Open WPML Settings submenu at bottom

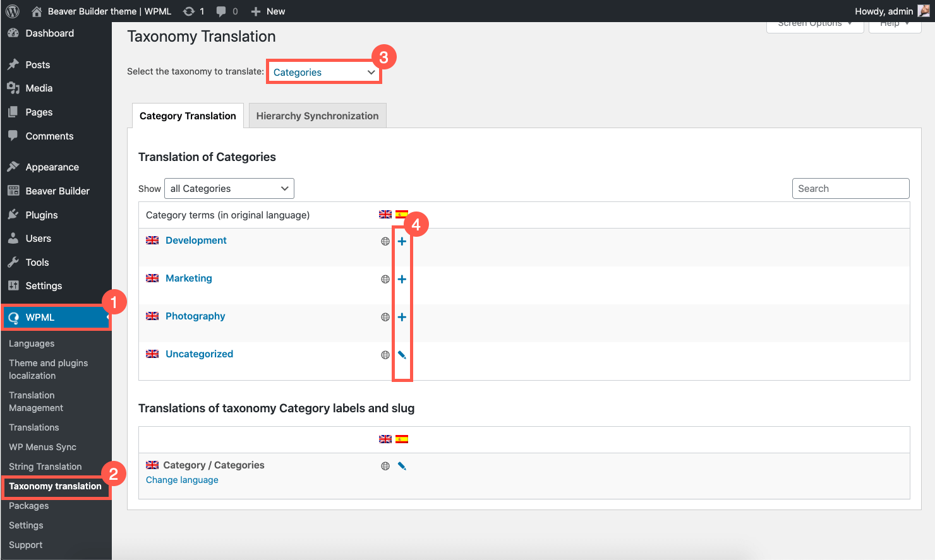(x=26, y=525)
